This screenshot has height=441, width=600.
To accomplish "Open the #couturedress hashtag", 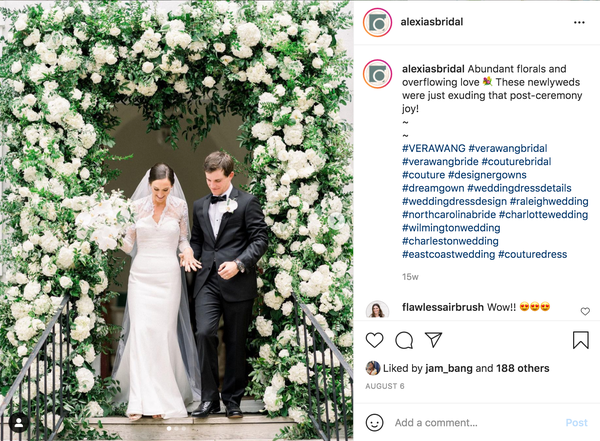I will [x=532, y=254].
